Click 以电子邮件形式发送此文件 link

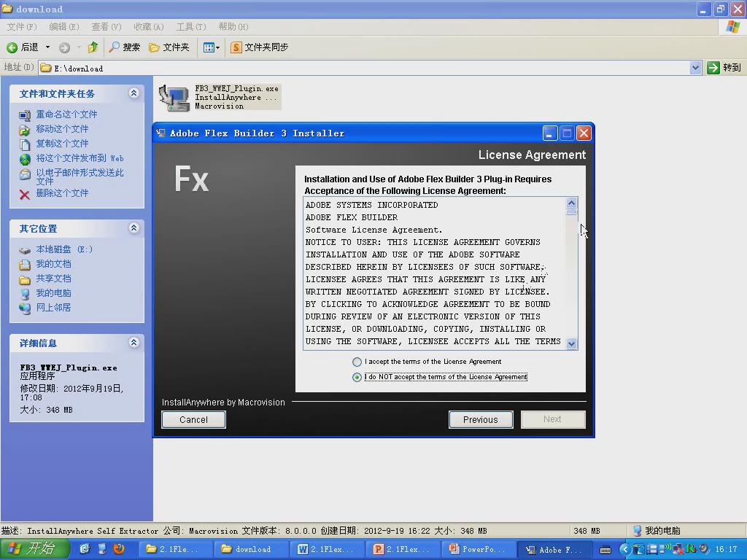[80, 176]
